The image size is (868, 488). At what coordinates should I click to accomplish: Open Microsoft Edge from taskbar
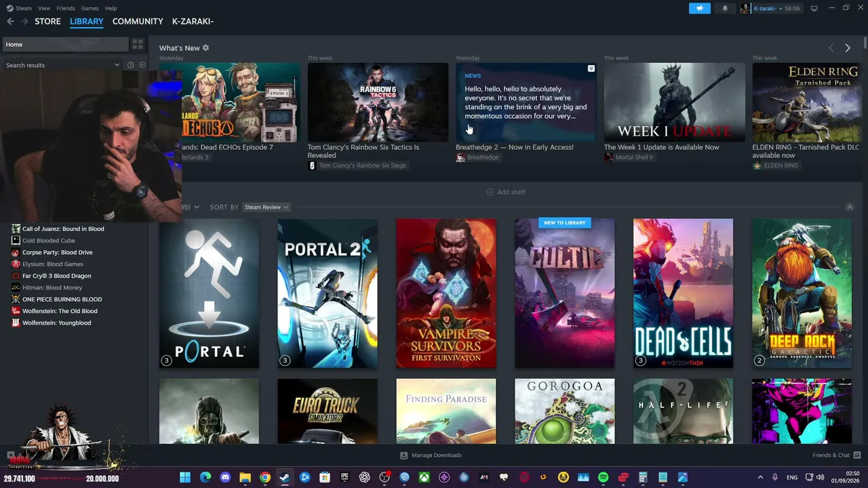tap(205, 478)
